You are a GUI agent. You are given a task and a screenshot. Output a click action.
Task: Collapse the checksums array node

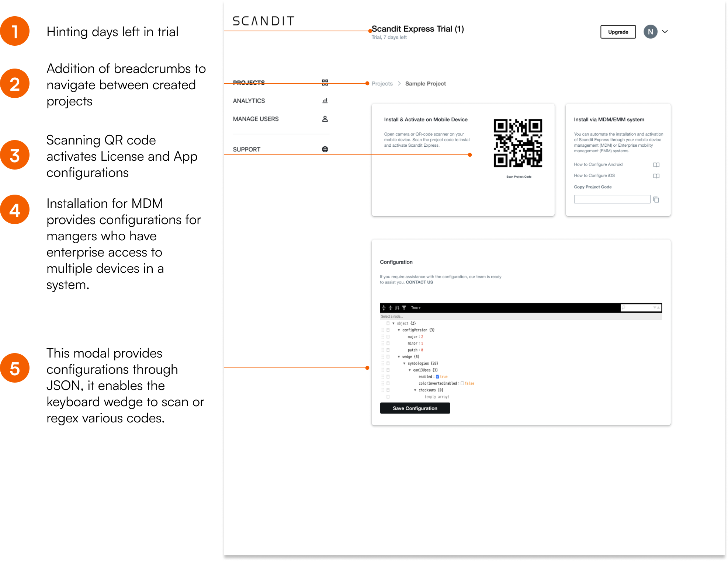(x=415, y=390)
